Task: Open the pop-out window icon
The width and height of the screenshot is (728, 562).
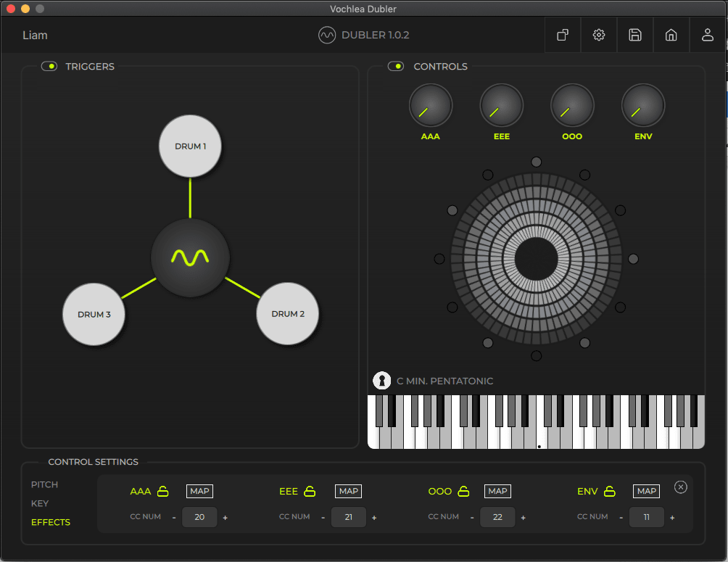Action: point(563,35)
